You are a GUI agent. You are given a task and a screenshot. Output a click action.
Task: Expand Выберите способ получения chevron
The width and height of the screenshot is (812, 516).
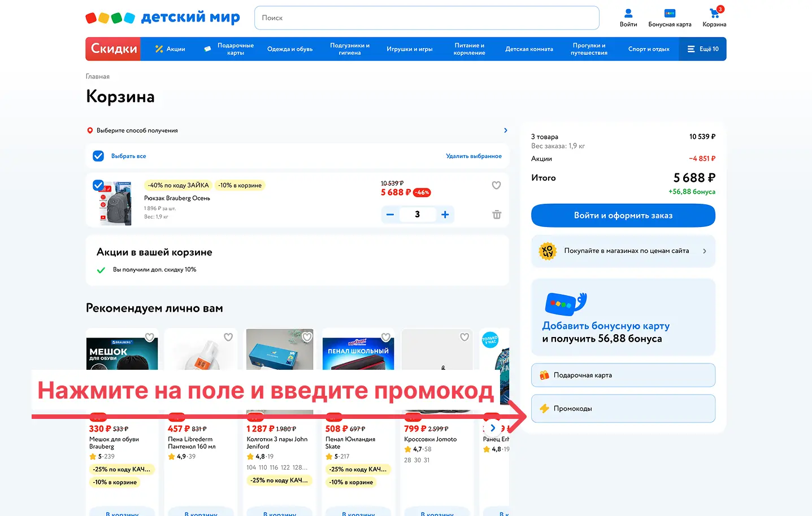tap(505, 130)
